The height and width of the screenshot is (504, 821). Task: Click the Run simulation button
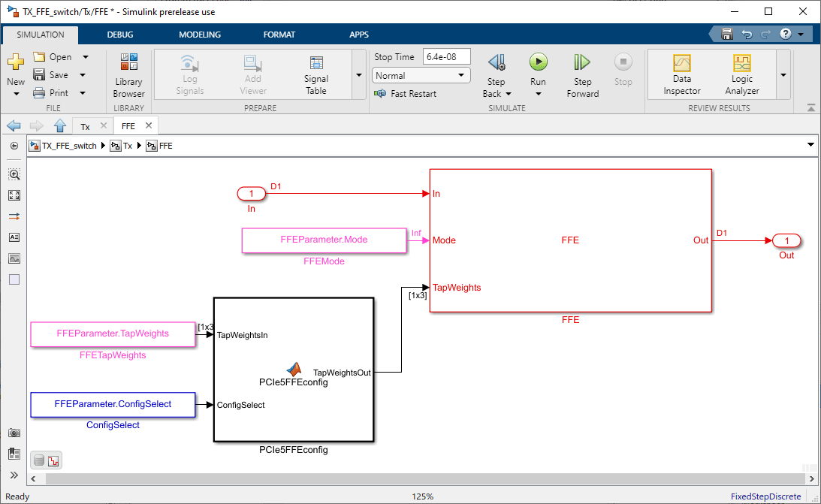tap(538, 63)
